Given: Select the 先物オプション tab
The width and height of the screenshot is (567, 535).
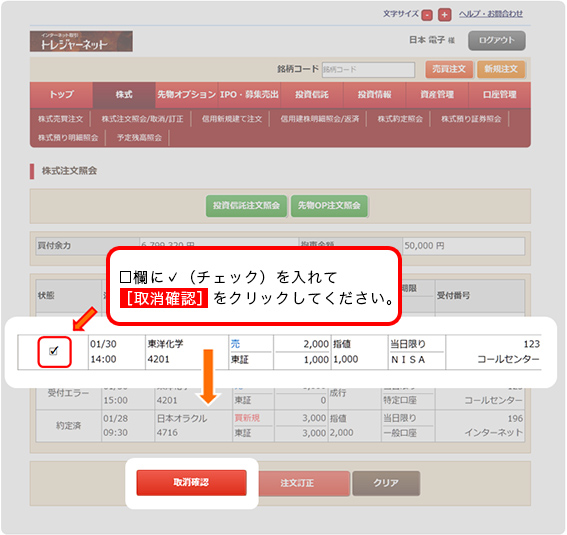Looking at the screenshot, I should click(187, 95).
